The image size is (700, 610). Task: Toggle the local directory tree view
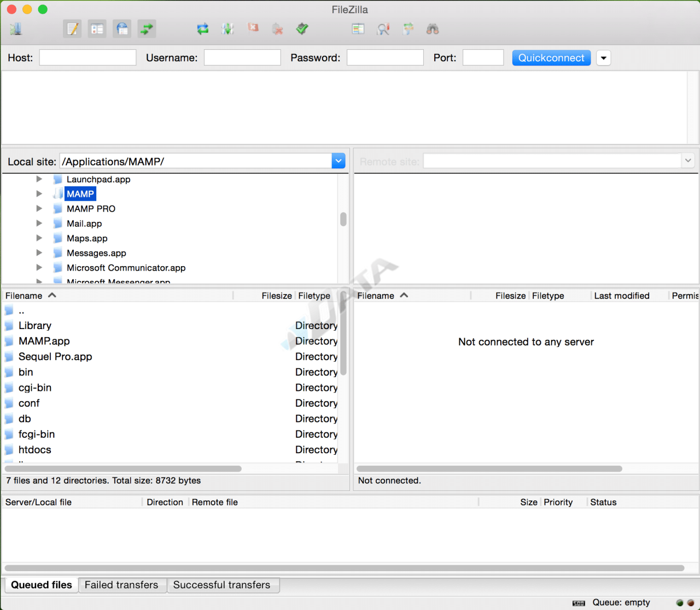coord(97,29)
